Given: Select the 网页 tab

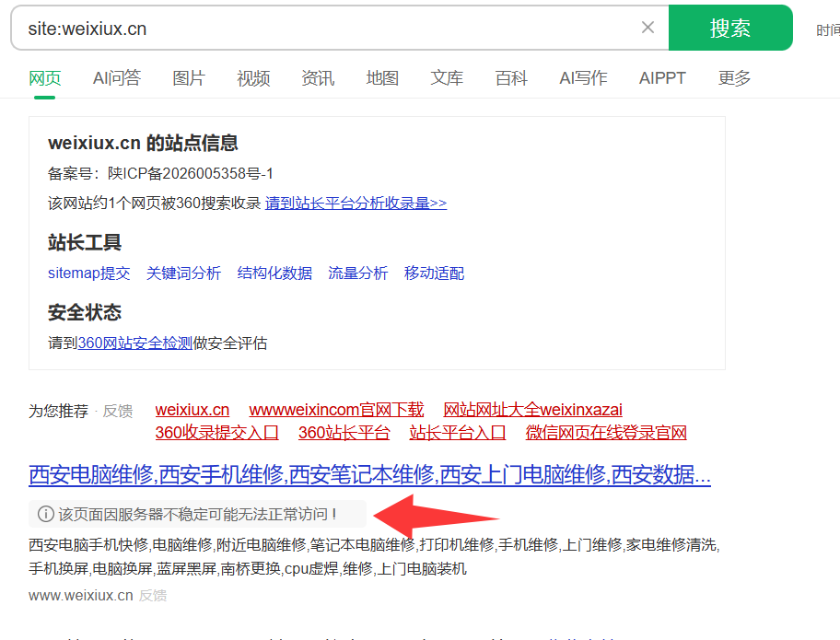Looking at the screenshot, I should [45, 78].
